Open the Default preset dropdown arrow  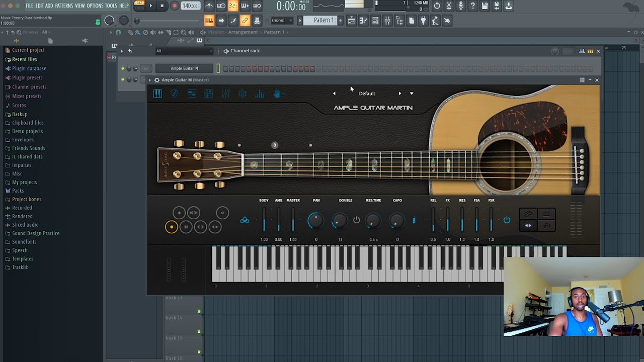click(412, 94)
